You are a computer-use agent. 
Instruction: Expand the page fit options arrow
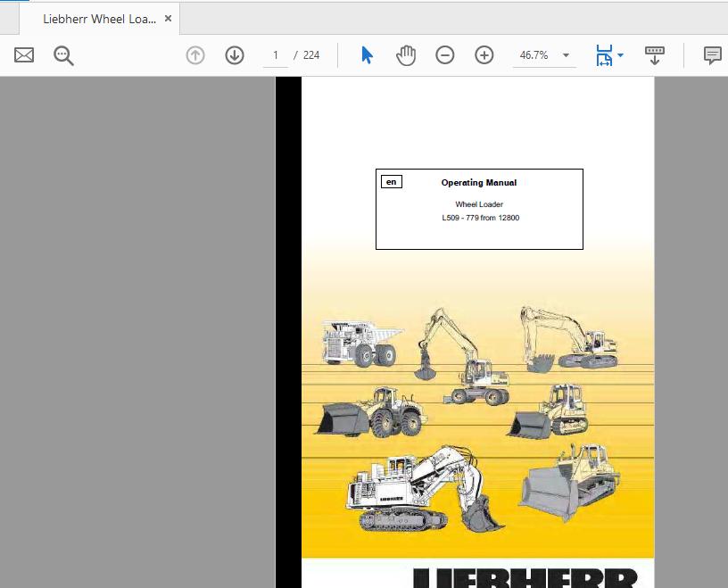pyautogui.click(x=621, y=55)
